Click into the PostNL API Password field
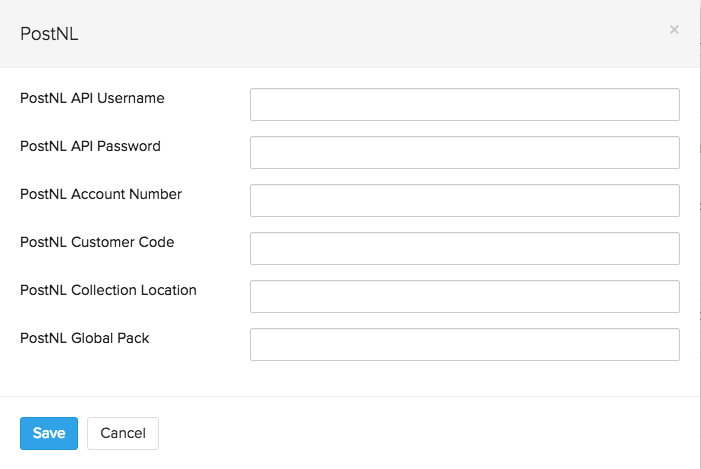701x469 pixels. (464, 152)
